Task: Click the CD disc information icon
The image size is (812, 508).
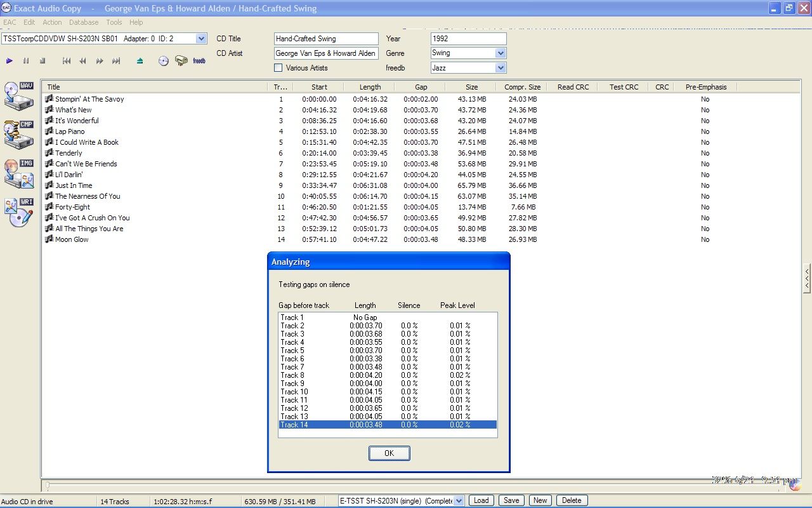Action: click(164, 61)
